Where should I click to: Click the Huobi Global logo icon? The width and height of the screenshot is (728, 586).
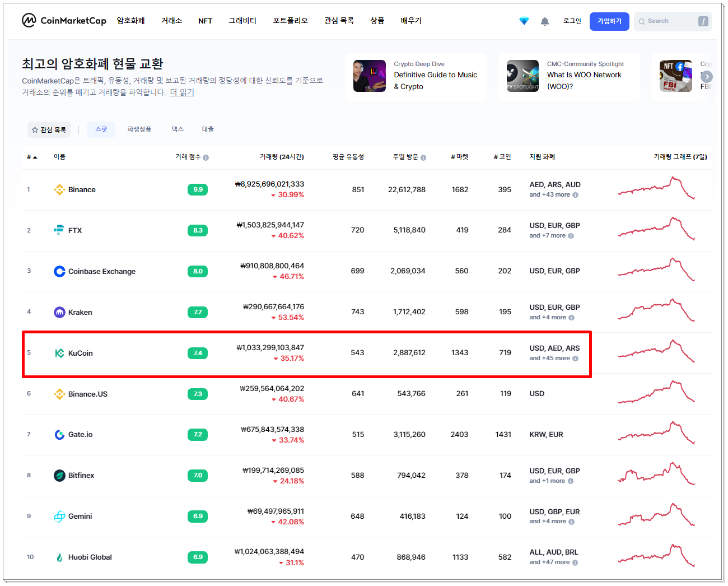click(59, 557)
